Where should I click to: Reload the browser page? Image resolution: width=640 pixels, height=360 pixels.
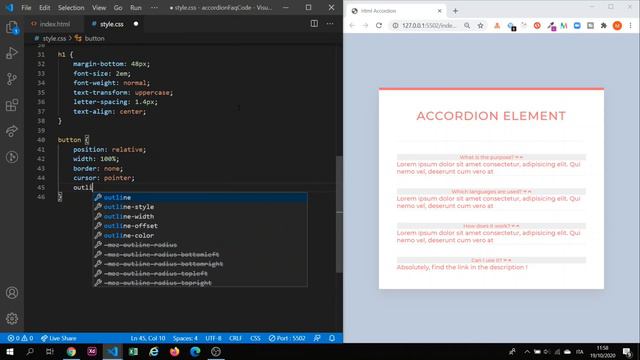pos(379,25)
